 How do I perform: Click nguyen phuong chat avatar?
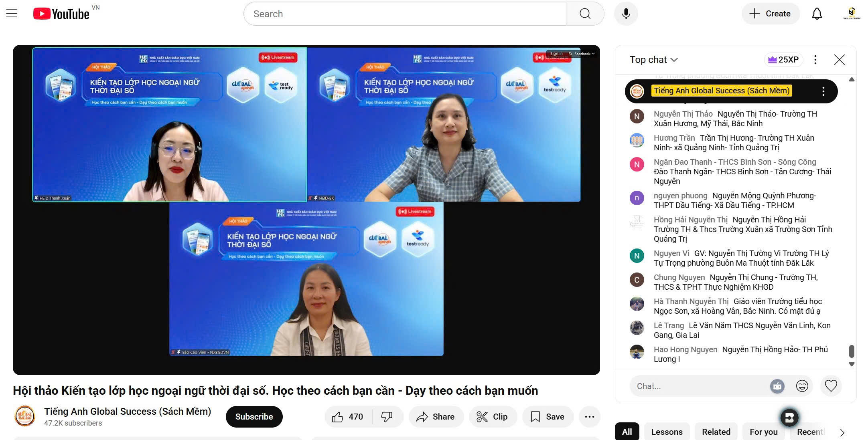[x=637, y=198]
